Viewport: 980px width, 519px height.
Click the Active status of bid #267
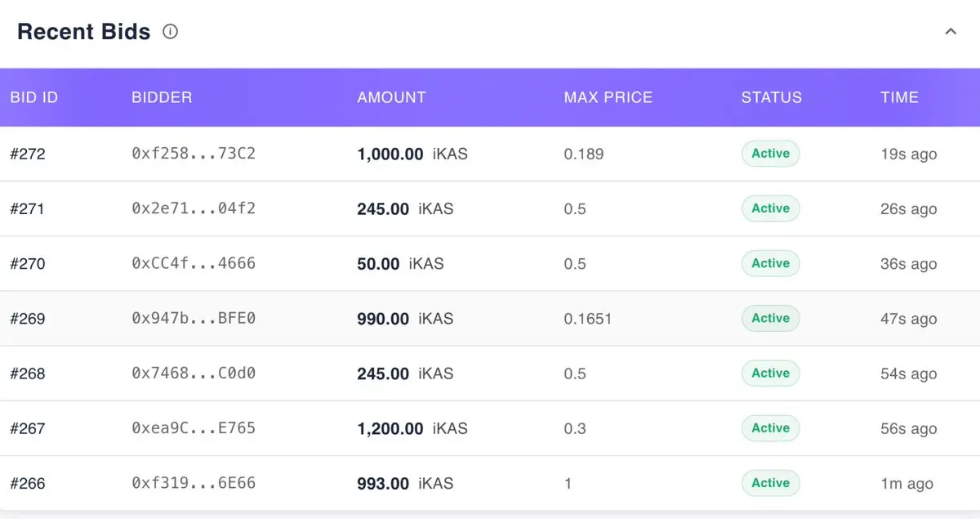[x=770, y=428]
